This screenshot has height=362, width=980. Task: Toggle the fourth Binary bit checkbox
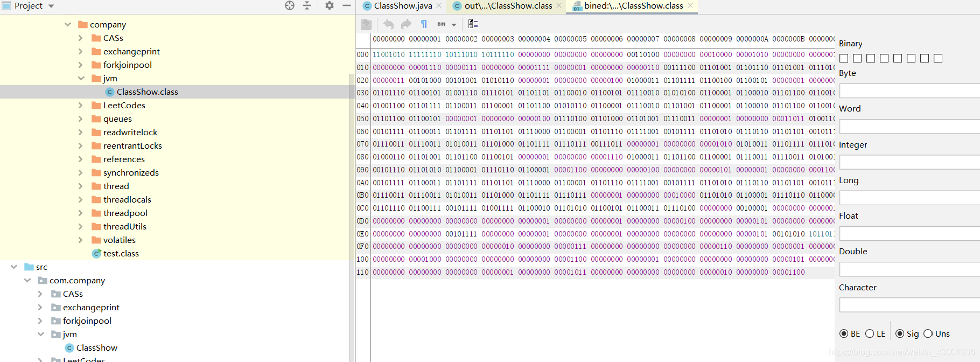click(x=884, y=58)
